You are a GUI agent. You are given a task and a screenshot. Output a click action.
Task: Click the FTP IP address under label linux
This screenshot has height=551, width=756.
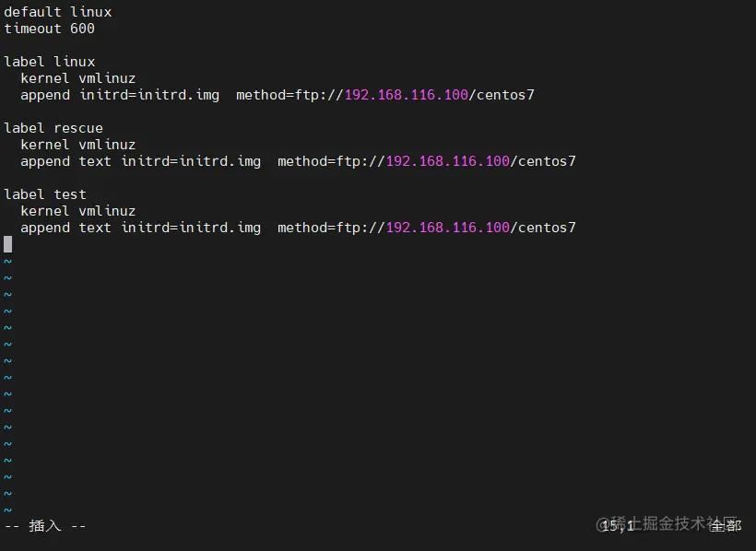click(406, 95)
